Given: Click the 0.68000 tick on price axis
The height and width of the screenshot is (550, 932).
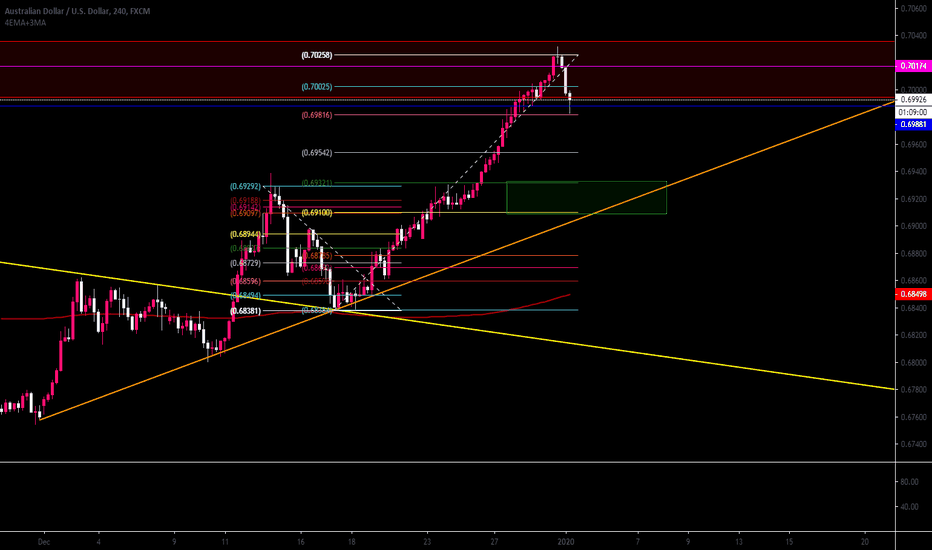Looking at the screenshot, I should (915, 363).
